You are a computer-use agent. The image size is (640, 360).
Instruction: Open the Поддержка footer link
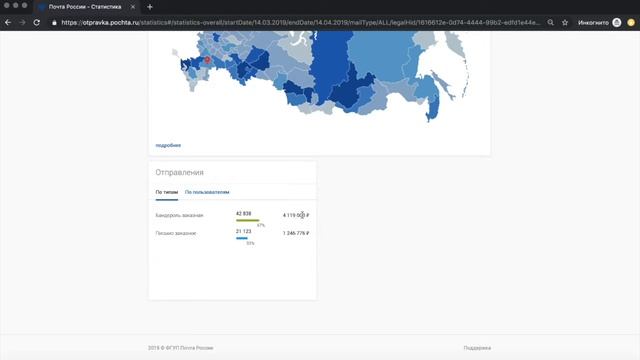[477, 348]
